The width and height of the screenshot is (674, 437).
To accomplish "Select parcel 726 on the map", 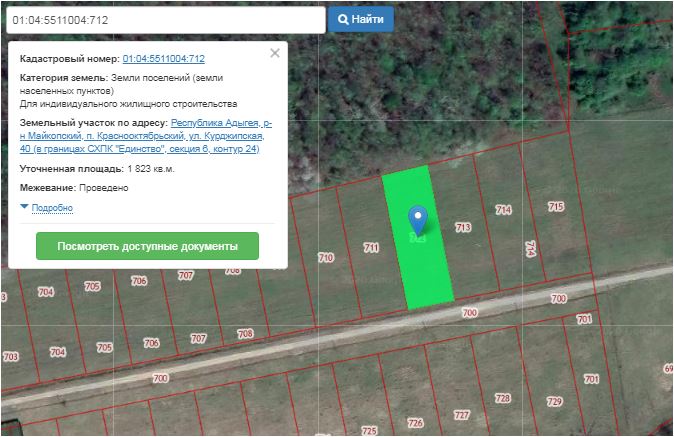I will click(415, 422).
